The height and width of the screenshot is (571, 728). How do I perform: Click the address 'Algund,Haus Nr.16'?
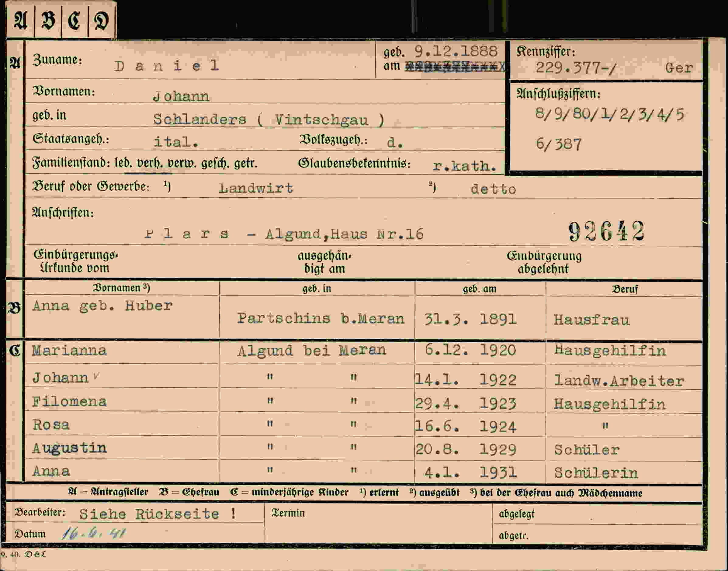345,234
